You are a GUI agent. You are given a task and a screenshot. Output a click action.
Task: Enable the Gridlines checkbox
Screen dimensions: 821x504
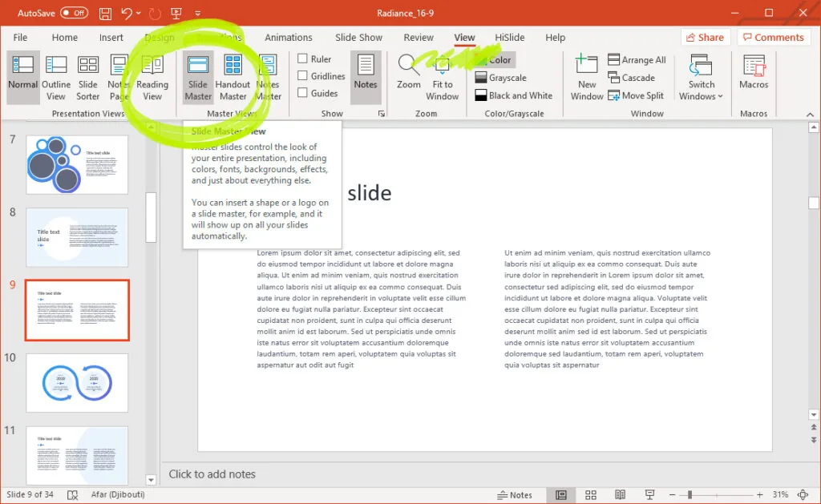point(302,76)
